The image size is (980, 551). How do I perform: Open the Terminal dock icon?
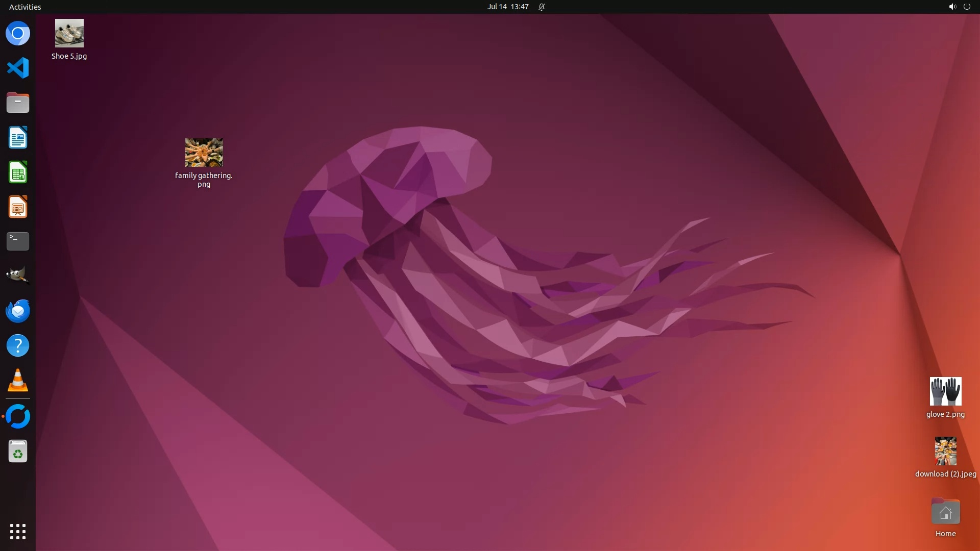(18, 241)
